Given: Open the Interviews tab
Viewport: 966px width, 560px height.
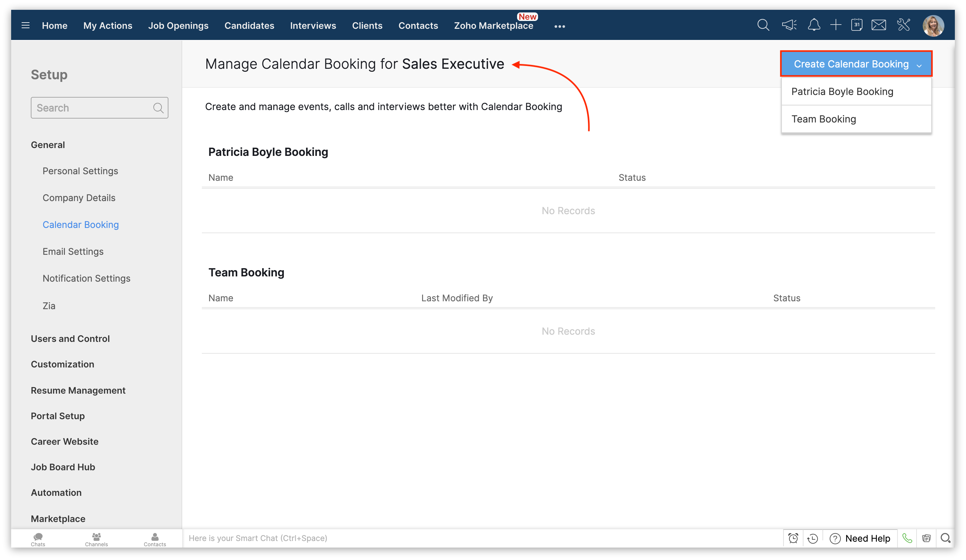Looking at the screenshot, I should pos(313,26).
